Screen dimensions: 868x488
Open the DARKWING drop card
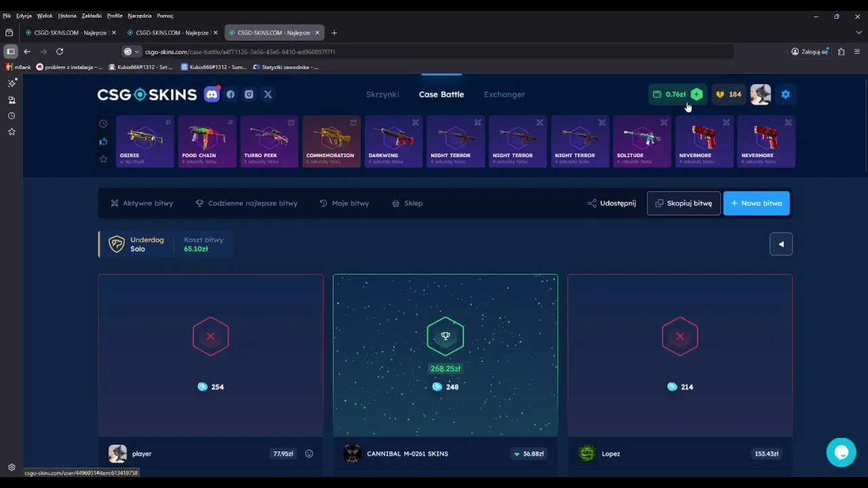point(393,142)
